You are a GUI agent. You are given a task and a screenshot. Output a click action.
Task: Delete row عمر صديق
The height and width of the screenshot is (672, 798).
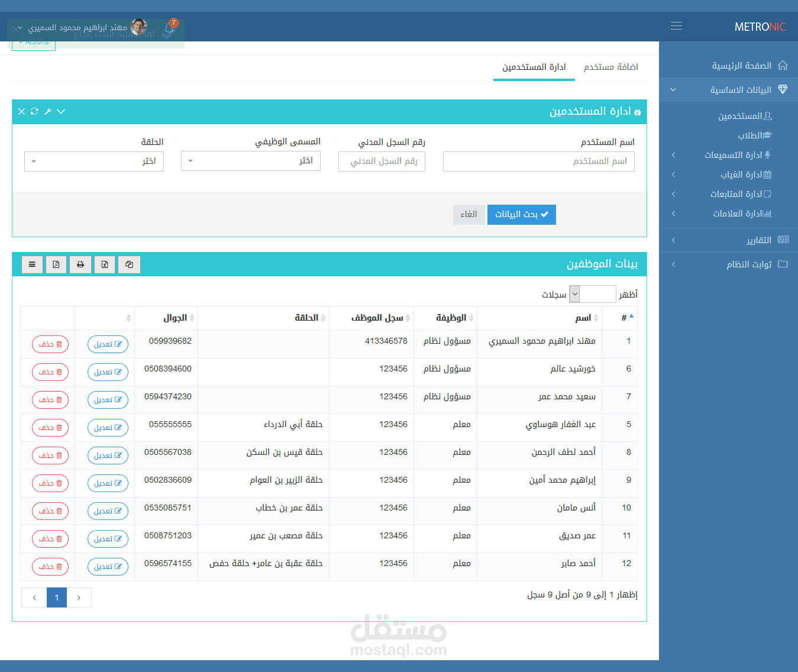50,539
